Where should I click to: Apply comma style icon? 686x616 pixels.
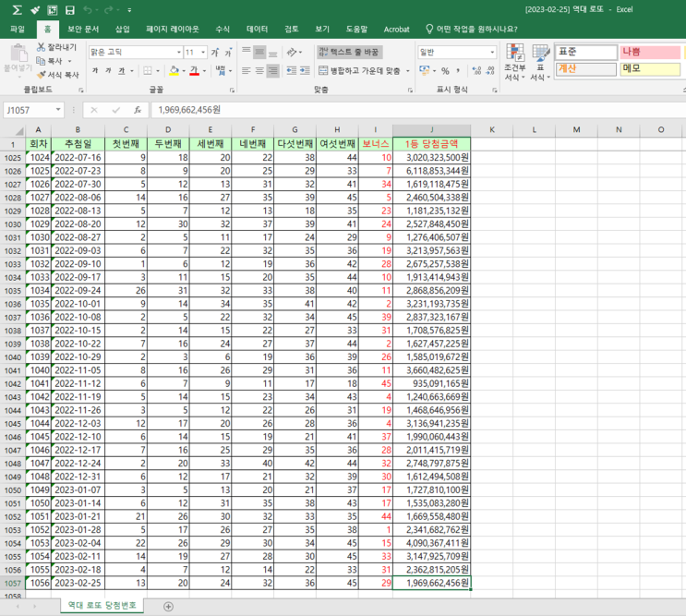(458, 71)
